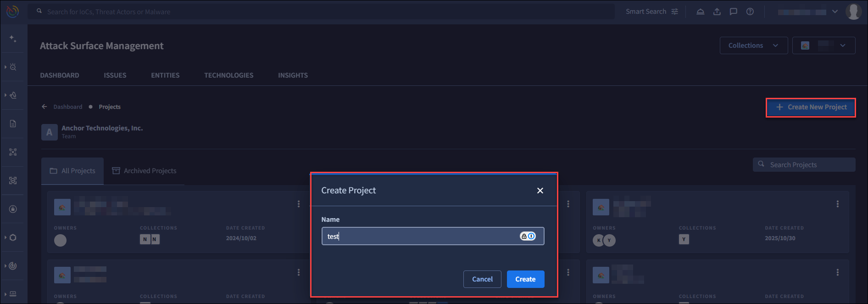Open the Collections dropdown
This screenshot has width=868, height=304.
point(753,45)
